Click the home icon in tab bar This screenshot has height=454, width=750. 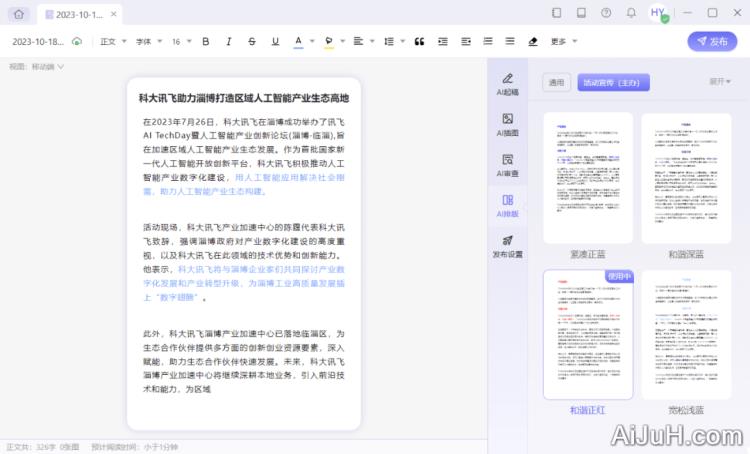(18, 14)
